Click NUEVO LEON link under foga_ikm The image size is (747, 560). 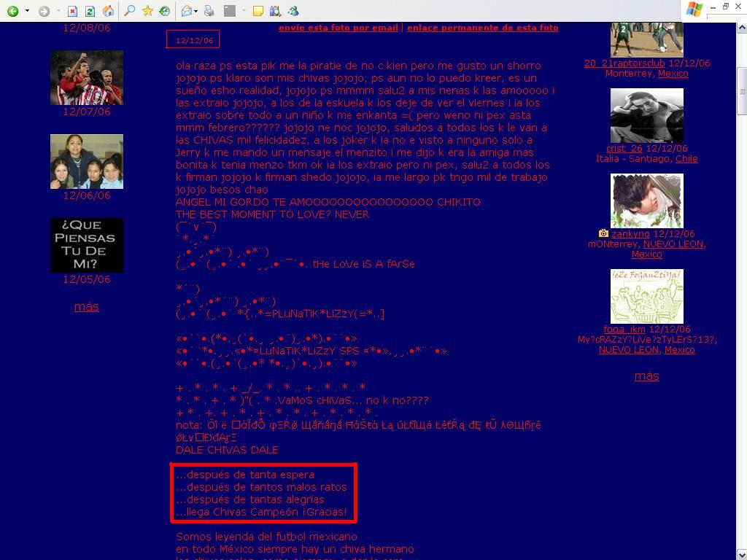[x=629, y=350]
